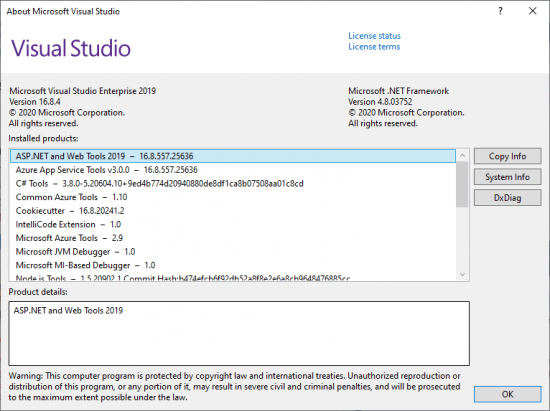The width and height of the screenshot is (550, 411).
Task: Select ASP.NET and Web Tools 2019 row
Action: (x=233, y=156)
